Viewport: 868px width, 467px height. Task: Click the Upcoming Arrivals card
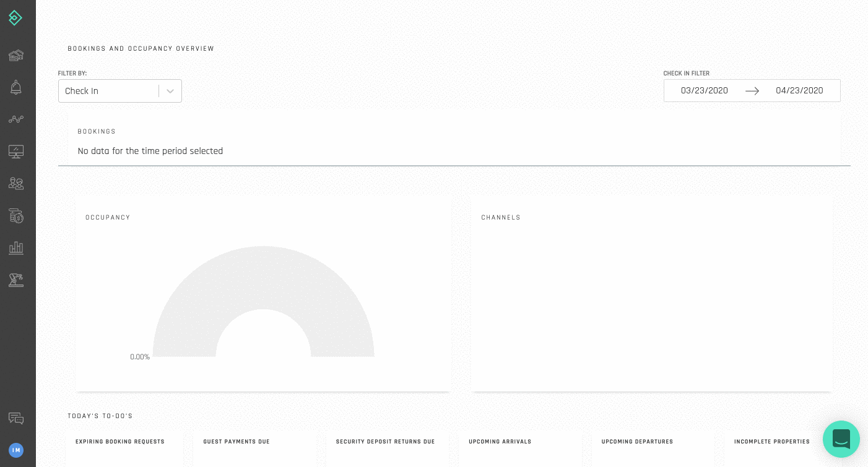pyautogui.click(x=521, y=449)
